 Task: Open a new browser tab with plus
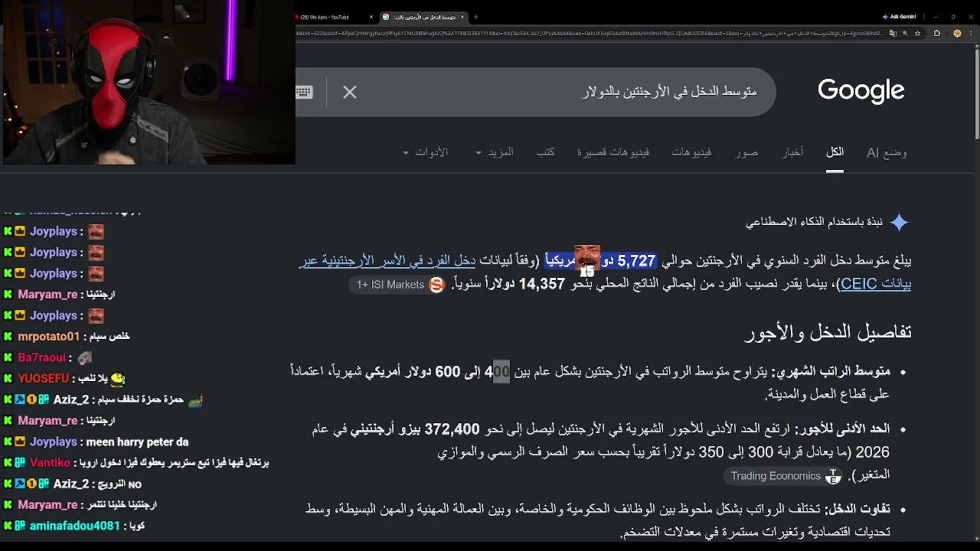pos(475,17)
